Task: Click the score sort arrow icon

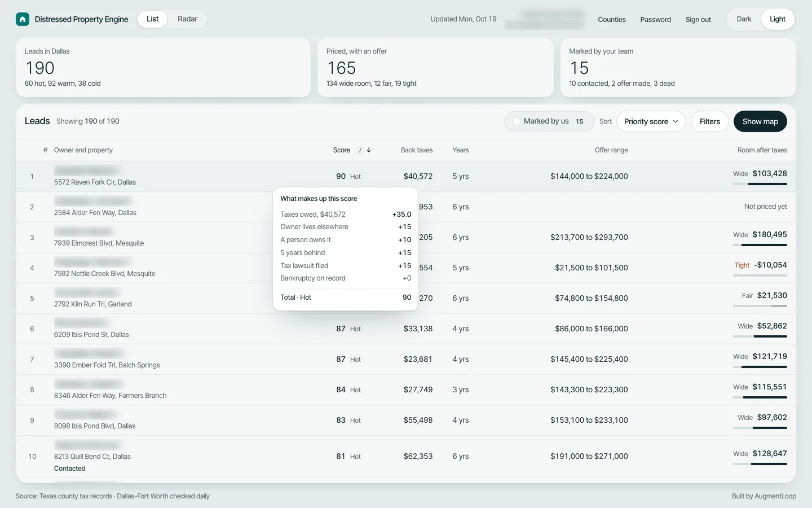Action: pyautogui.click(x=369, y=150)
